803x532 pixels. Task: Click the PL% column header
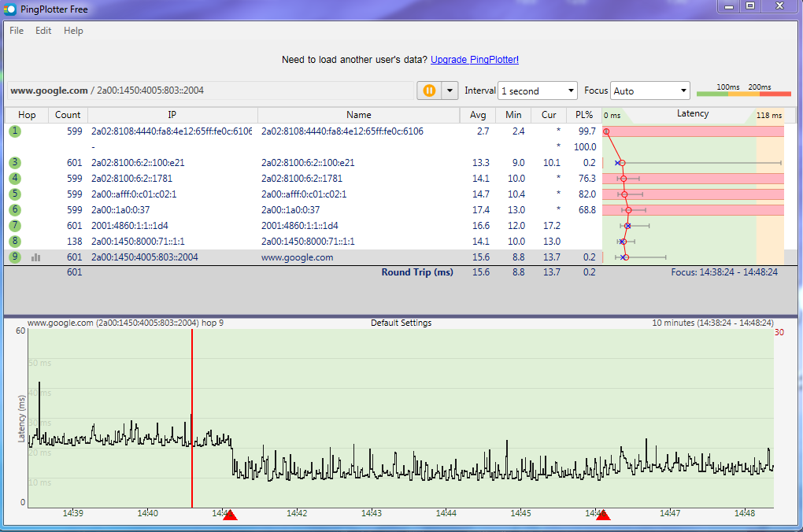(584, 115)
